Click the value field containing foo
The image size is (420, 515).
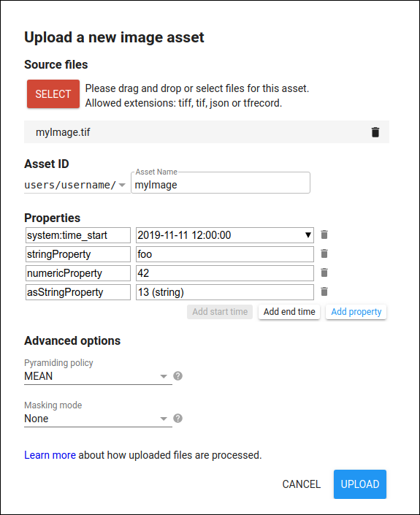pyautogui.click(x=225, y=254)
